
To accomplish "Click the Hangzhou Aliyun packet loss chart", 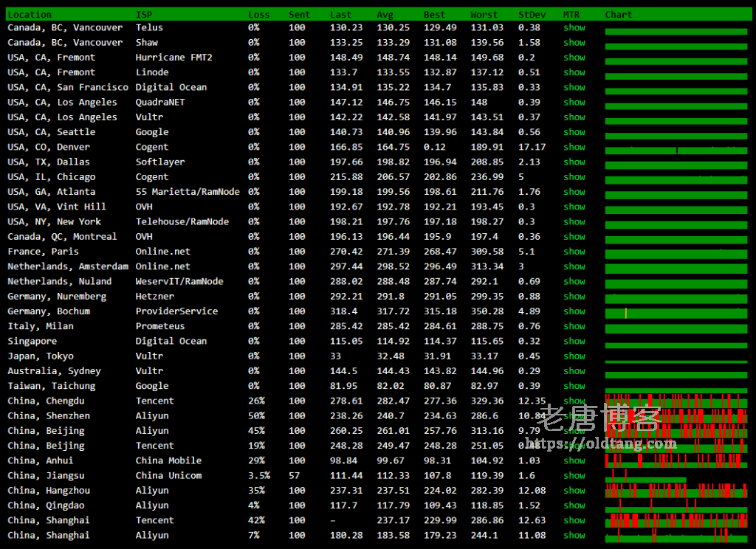I will [x=676, y=491].
